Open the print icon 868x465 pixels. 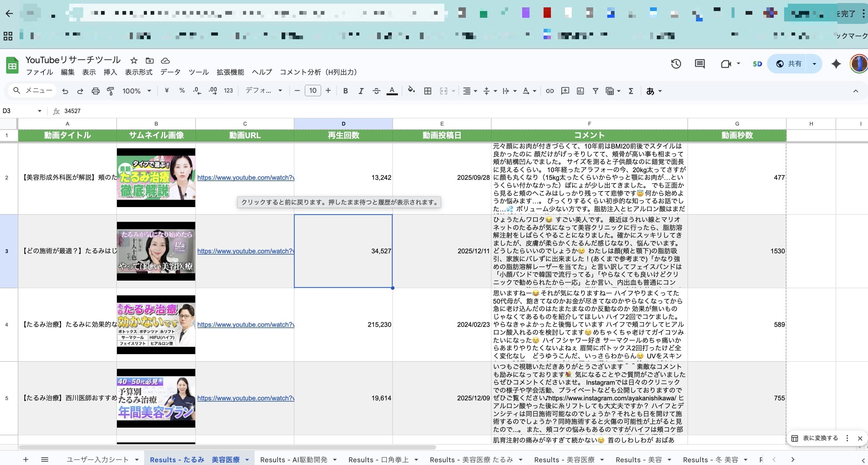click(x=95, y=91)
